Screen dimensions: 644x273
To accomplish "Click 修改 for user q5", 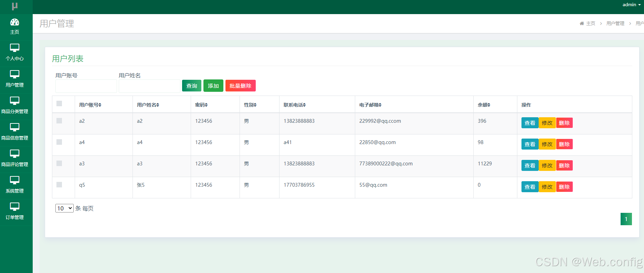I will click(x=547, y=187).
